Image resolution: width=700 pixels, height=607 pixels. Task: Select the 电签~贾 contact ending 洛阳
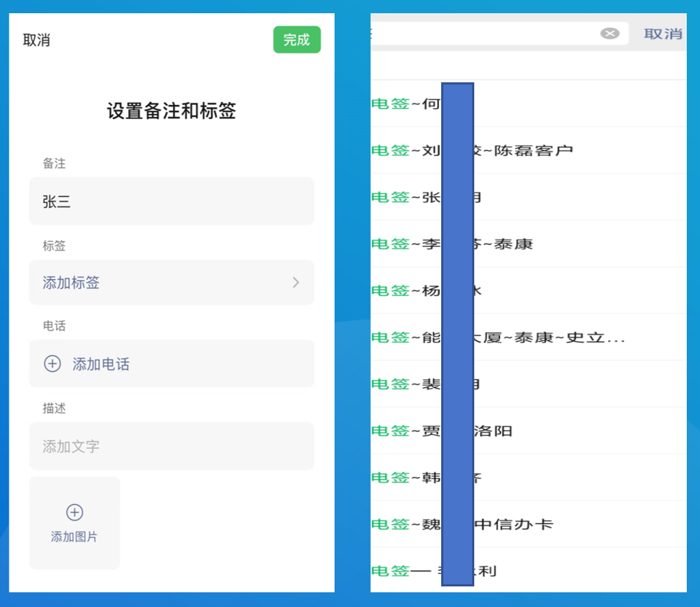coord(515,430)
